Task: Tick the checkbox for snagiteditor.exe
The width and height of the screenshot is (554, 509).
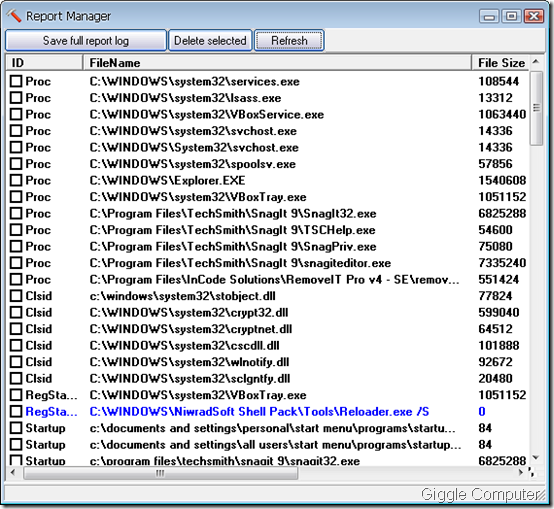Action: (16, 263)
